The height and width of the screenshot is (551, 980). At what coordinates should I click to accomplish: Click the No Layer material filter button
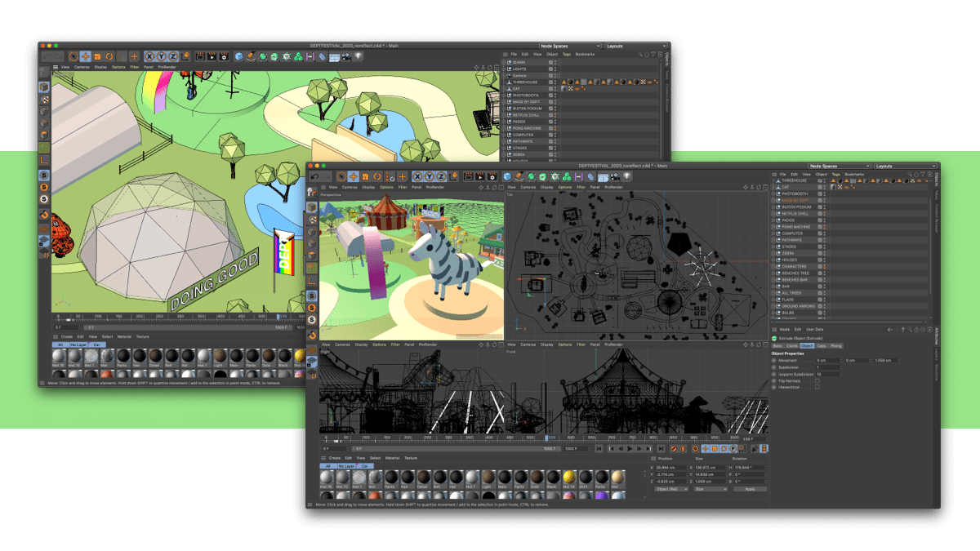[x=348, y=466]
